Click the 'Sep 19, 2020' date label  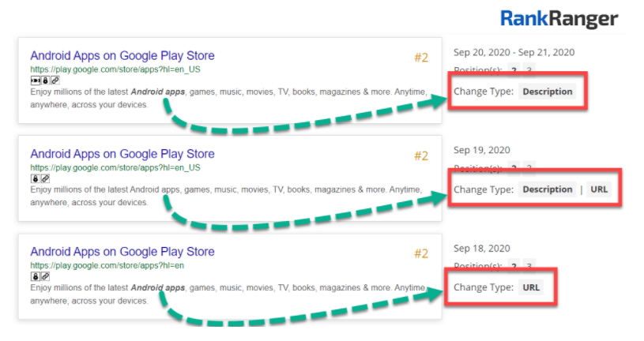point(482,150)
